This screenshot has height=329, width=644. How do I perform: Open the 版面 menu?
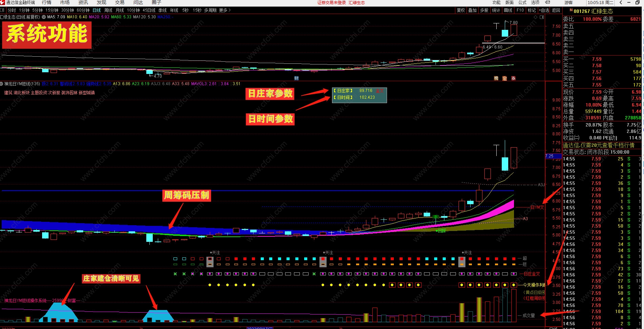pyautogui.click(x=510, y=3)
